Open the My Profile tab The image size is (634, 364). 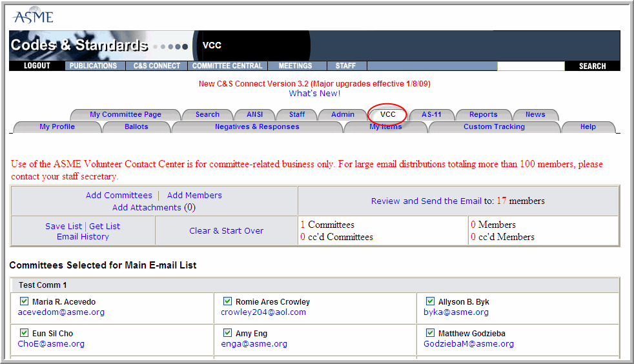57,127
